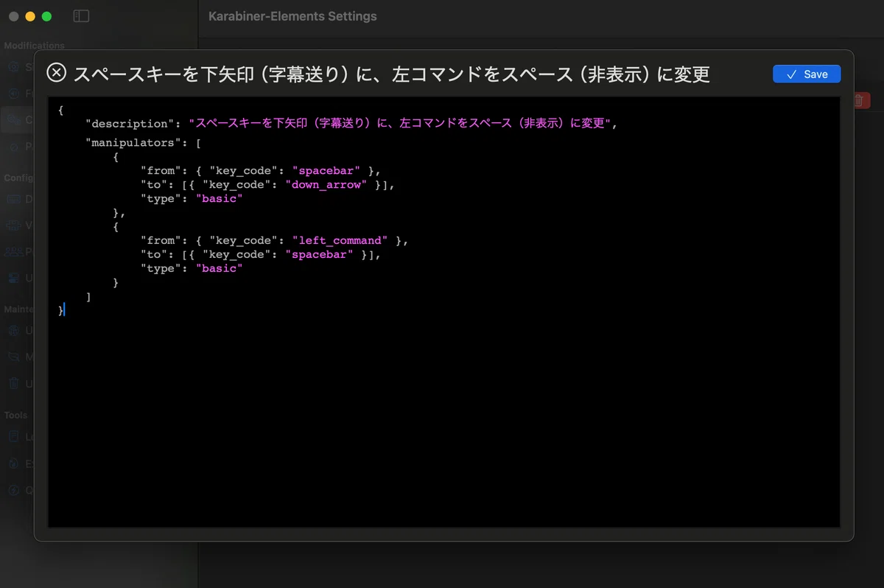Save the edited complex modification rule
884x588 pixels.
tap(807, 74)
